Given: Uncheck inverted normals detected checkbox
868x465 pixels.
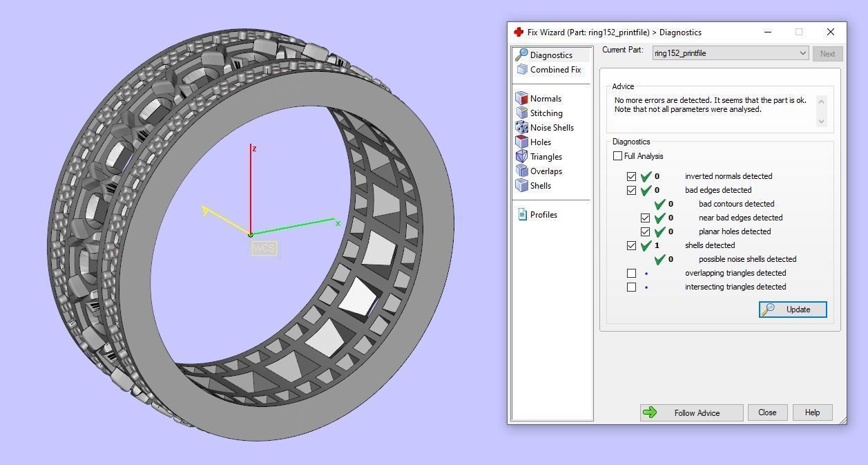Looking at the screenshot, I should (x=631, y=176).
